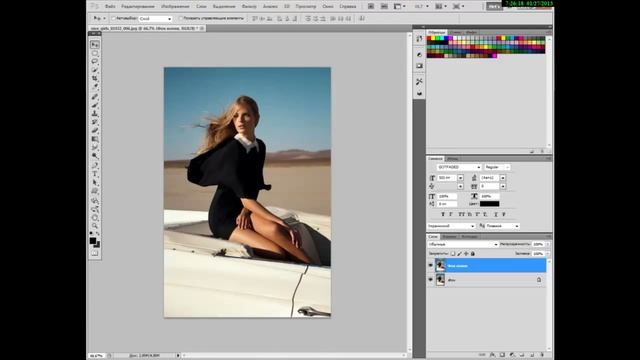
Task: Select the Brush tool
Action: pyautogui.click(x=95, y=105)
